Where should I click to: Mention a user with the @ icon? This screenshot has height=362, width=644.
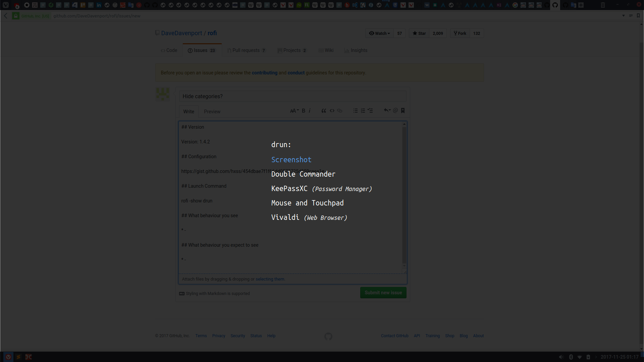(x=395, y=110)
